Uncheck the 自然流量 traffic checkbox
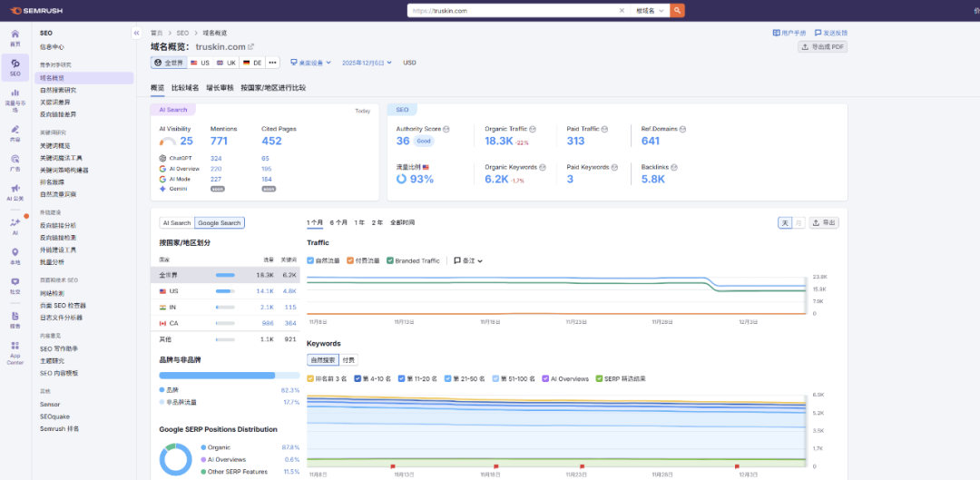 310,260
